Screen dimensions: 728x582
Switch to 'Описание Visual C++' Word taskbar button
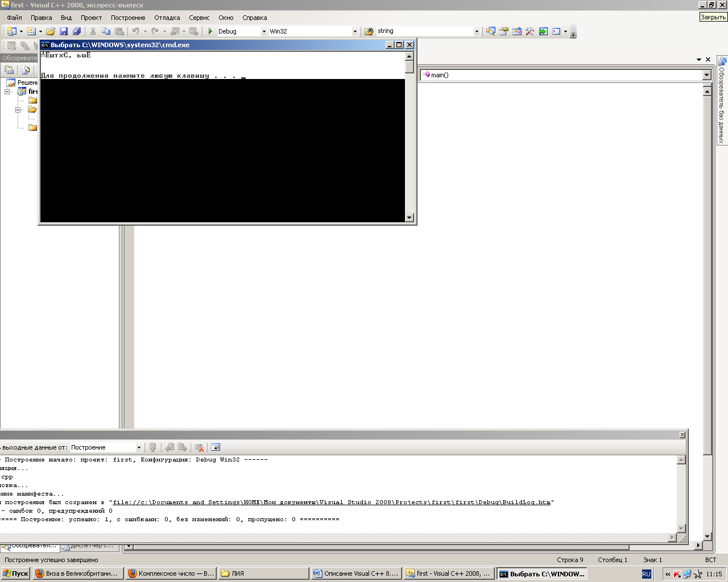(x=356, y=574)
